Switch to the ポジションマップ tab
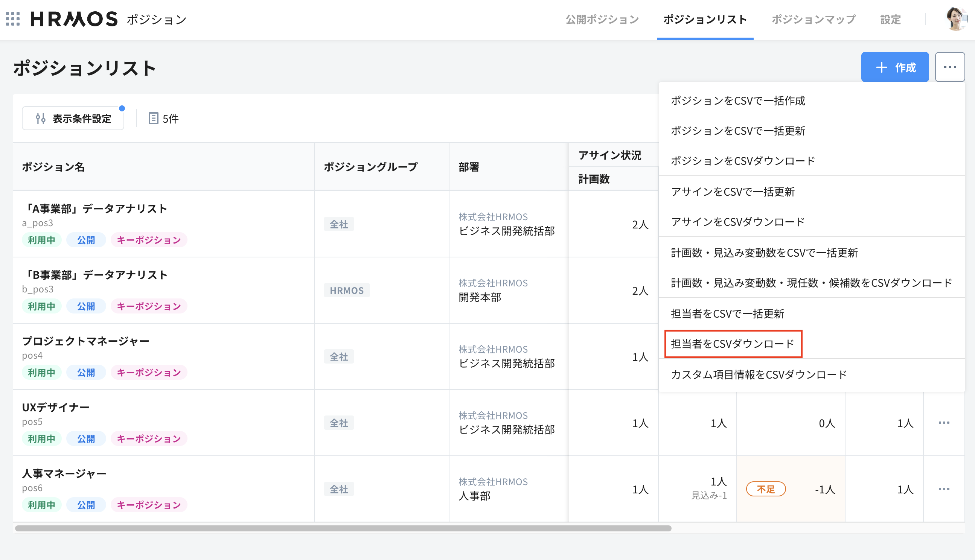This screenshot has height=560, width=975. pos(813,19)
